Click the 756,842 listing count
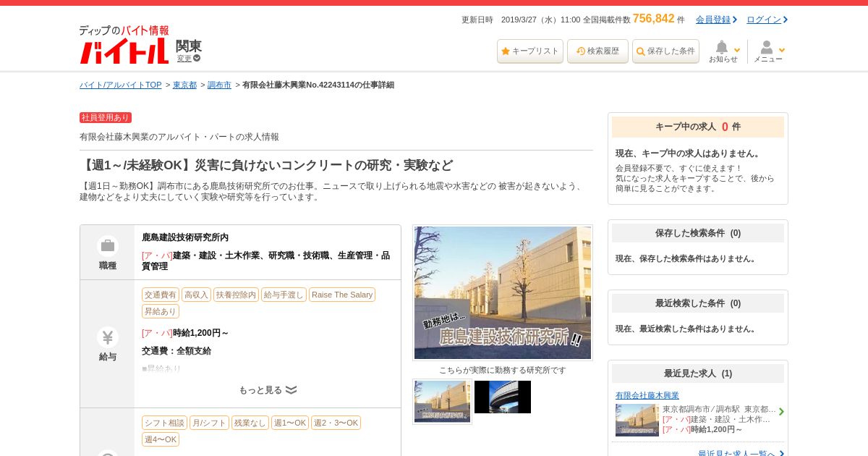Viewport: 868px width, 456px height. (x=653, y=19)
